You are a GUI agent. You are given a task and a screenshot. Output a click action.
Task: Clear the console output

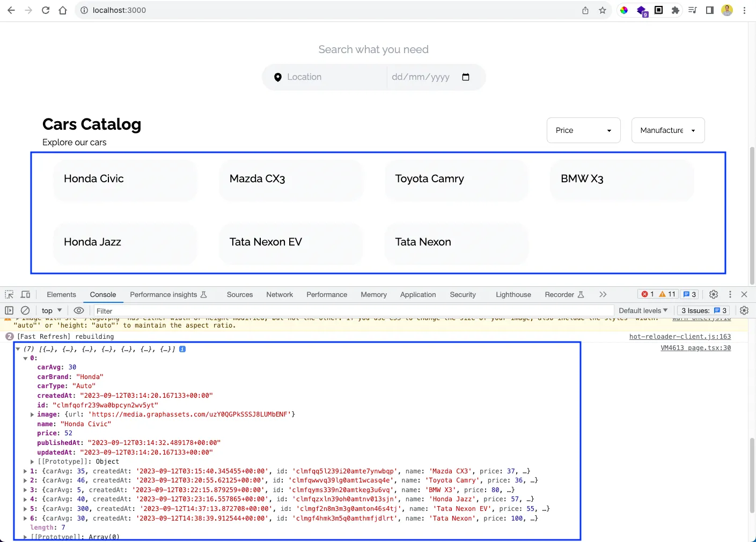(25, 310)
